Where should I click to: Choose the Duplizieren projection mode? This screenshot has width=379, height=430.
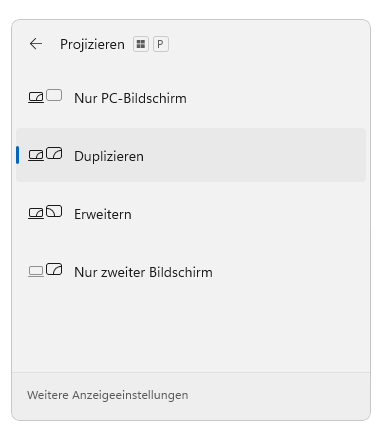click(x=191, y=155)
